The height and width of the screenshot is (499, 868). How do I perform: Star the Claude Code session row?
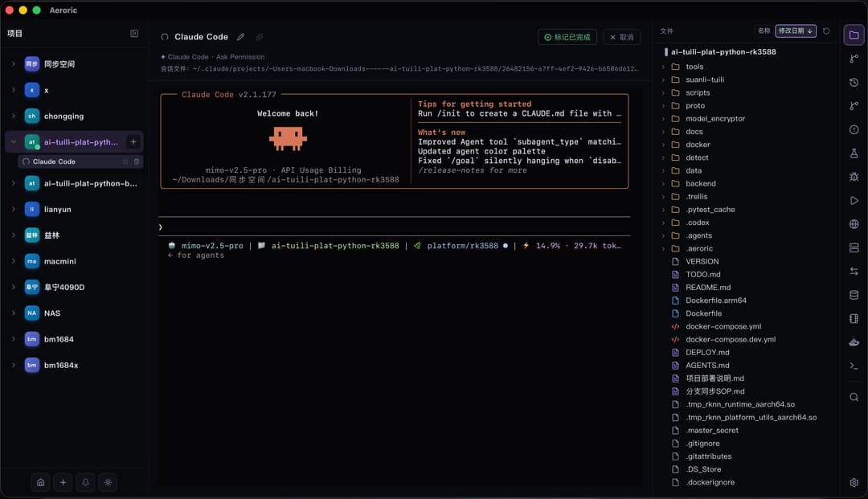click(x=125, y=162)
